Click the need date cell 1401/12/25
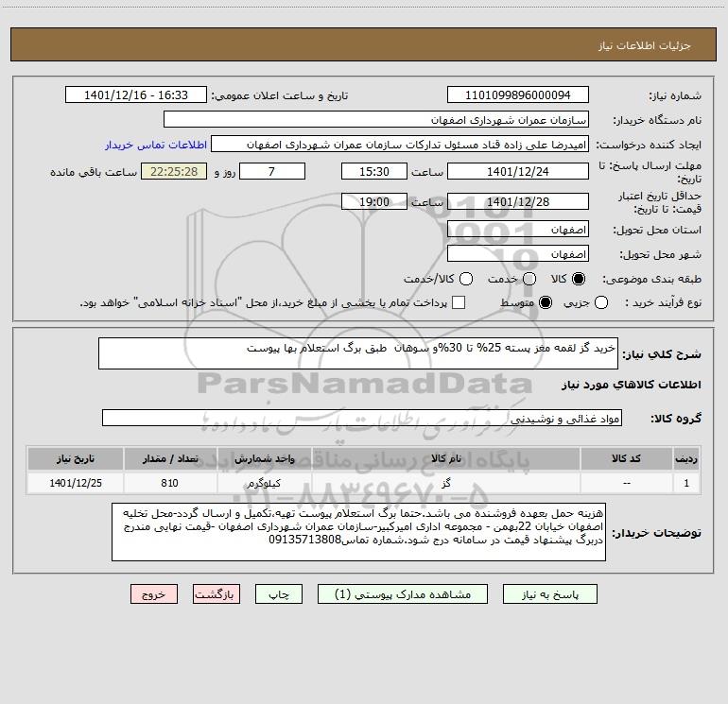The height and width of the screenshot is (704, 728). [x=76, y=483]
